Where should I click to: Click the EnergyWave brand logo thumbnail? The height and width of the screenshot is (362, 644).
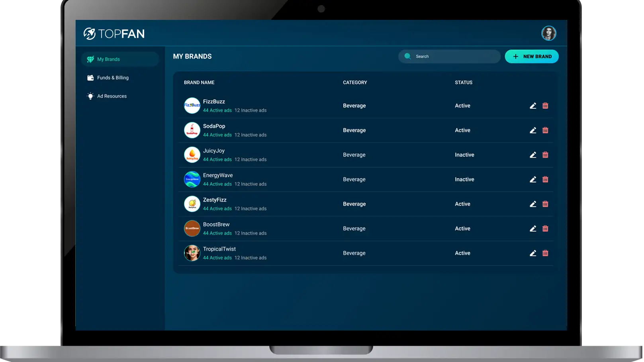click(x=192, y=179)
